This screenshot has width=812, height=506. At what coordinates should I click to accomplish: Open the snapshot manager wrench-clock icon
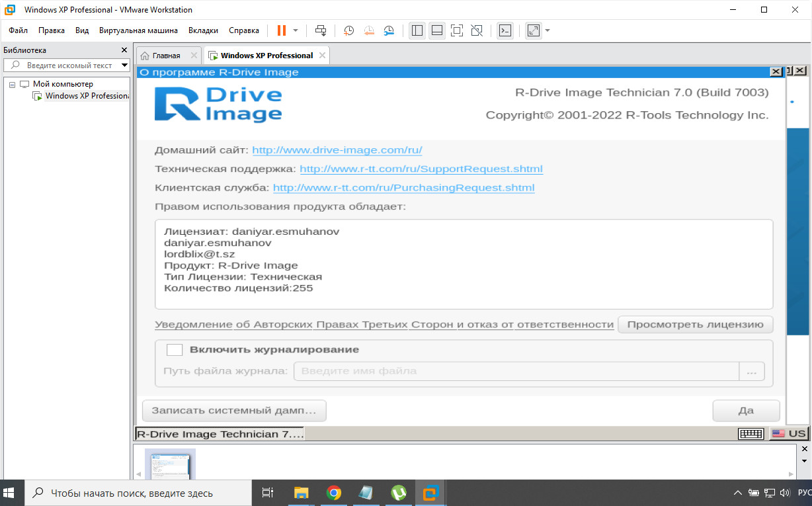point(389,30)
